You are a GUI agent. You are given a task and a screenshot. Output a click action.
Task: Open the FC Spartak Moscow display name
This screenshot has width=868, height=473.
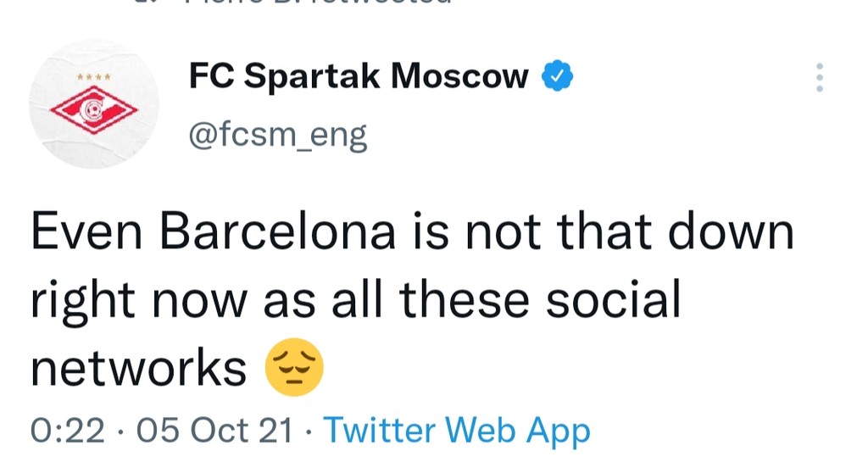[358, 77]
